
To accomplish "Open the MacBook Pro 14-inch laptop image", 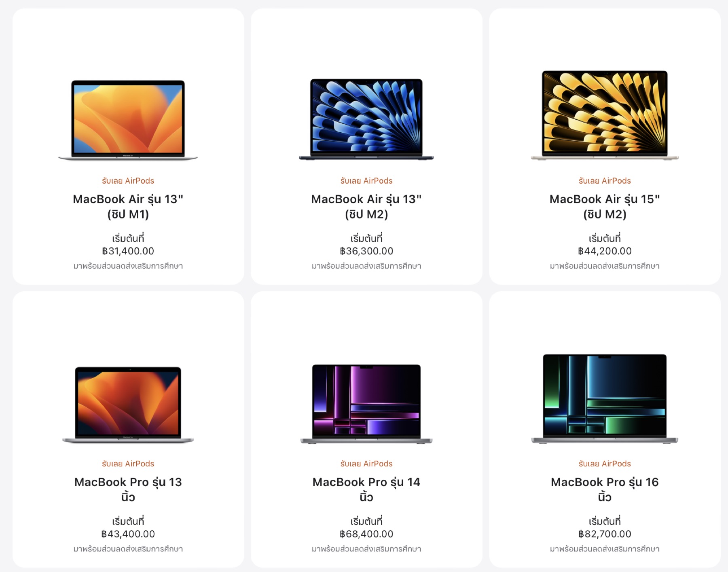I will tap(366, 404).
